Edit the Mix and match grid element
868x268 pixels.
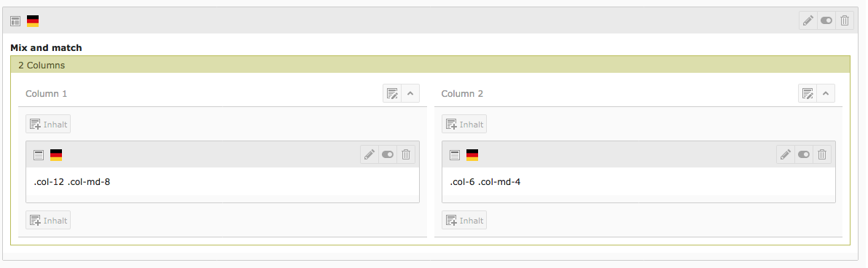(x=808, y=20)
